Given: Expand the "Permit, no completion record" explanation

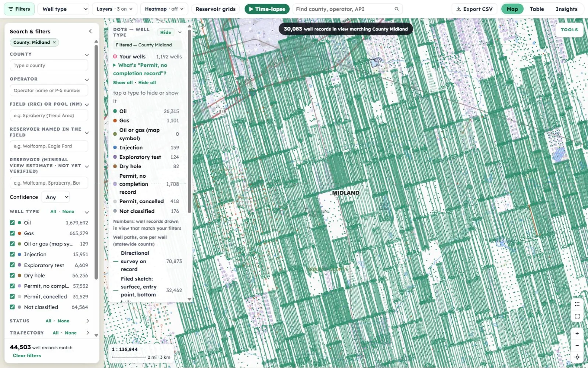Looking at the screenshot, I should tap(140, 69).
